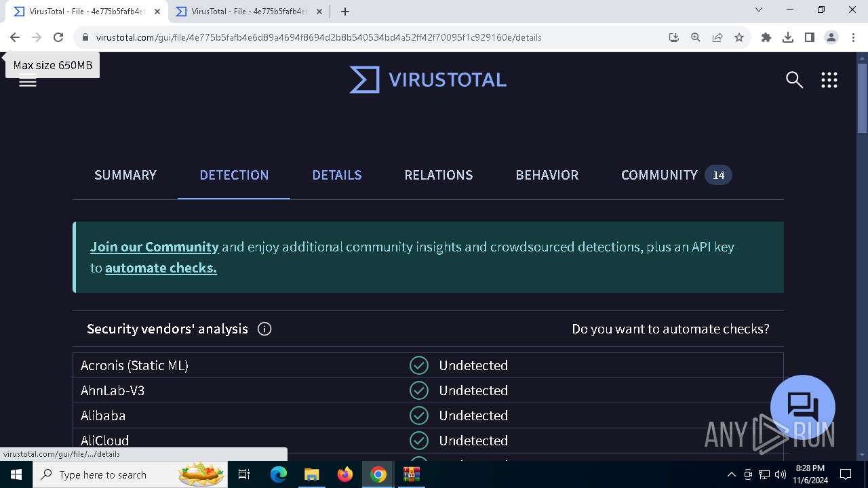
Task: Reload the current page
Action: (x=58, y=37)
